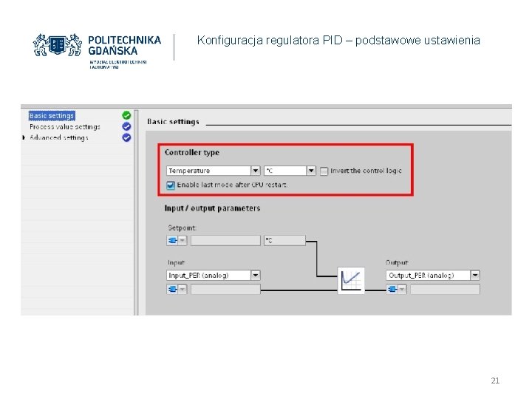Click the slide page number 21
532x399 pixels.
click(x=495, y=381)
